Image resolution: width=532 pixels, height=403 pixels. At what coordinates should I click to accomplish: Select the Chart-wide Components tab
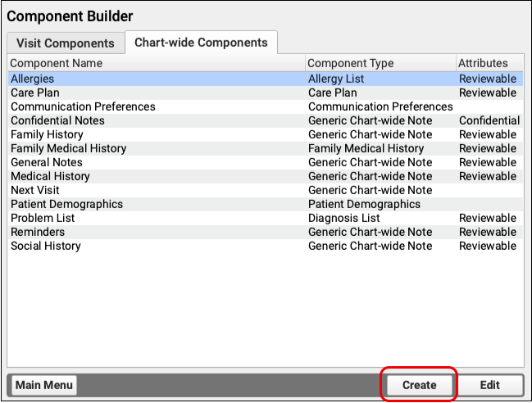click(x=201, y=43)
